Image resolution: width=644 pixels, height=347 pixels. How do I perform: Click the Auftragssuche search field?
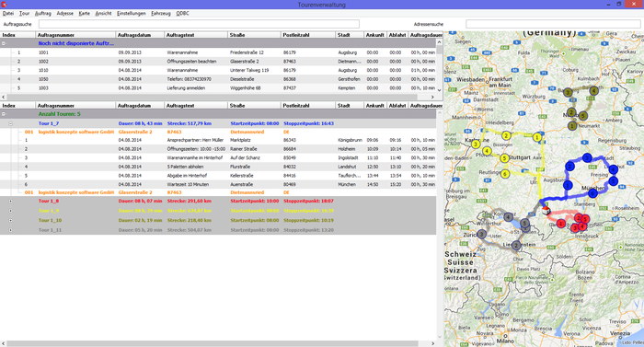coord(199,24)
